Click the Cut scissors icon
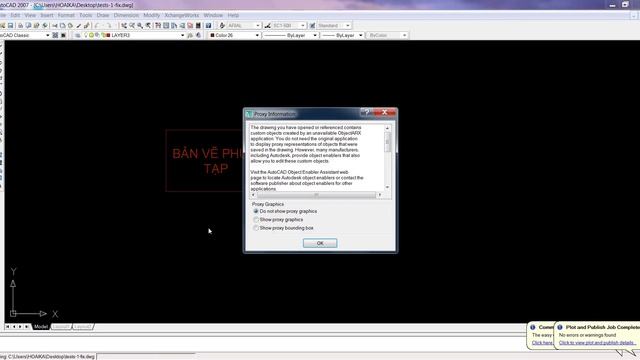 pyautogui.click(x=55, y=25)
